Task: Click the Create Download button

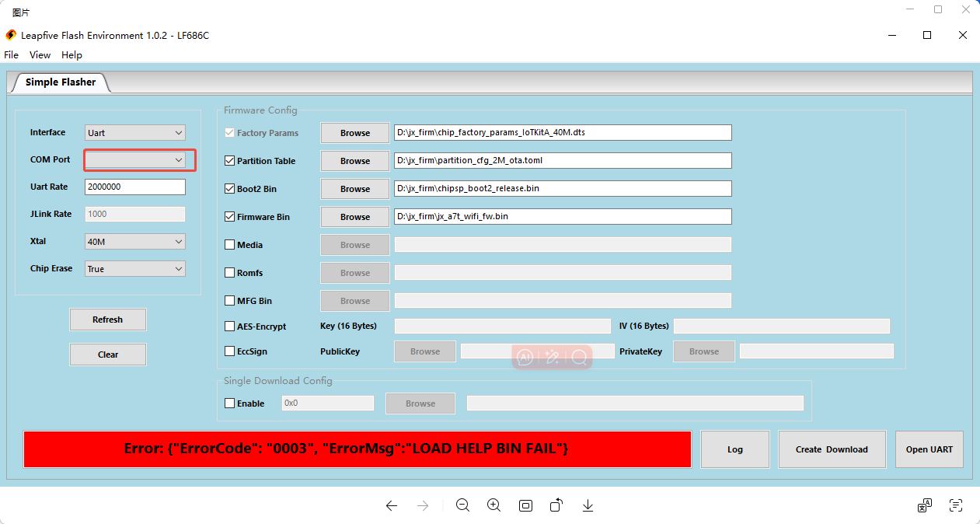Action: click(832, 449)
